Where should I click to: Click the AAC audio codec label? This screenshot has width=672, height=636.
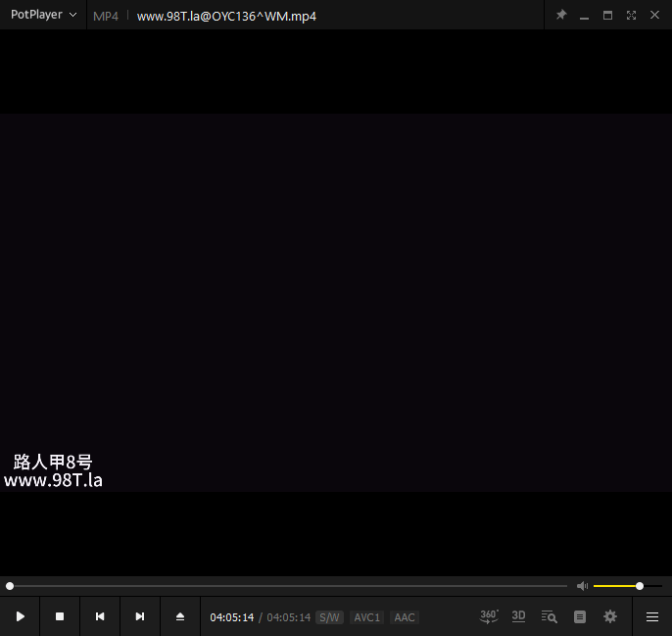coord(405,617)
